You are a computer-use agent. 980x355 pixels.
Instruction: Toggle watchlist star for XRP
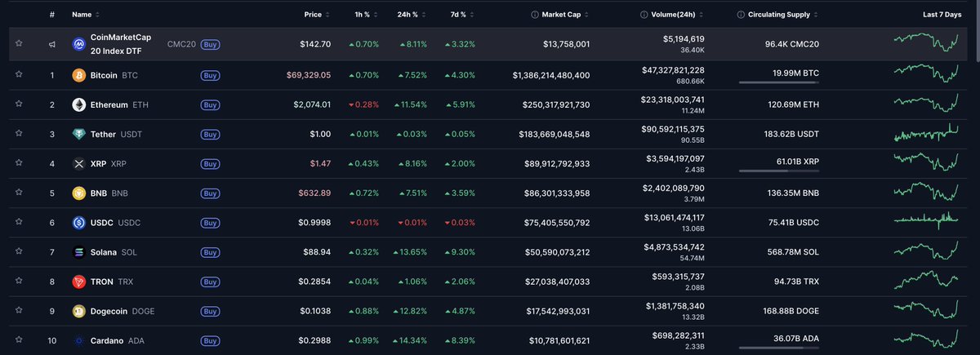point(19,163)
